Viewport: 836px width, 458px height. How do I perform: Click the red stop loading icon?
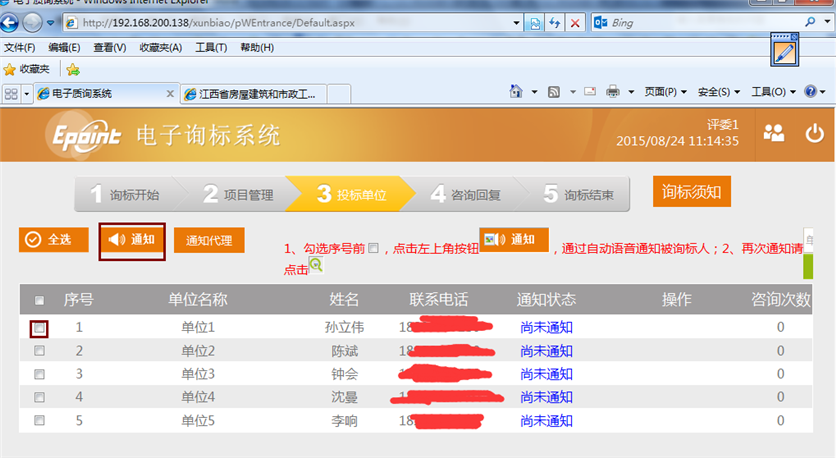coord(575,23)
